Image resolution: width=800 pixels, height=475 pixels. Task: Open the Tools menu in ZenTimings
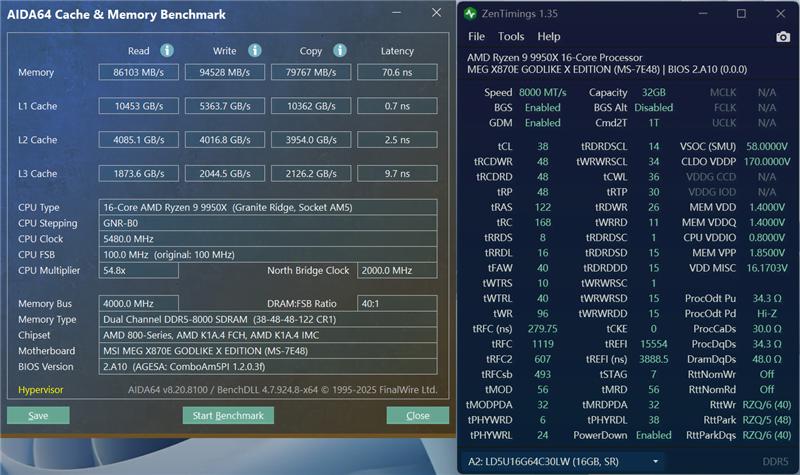coord(511,36)
